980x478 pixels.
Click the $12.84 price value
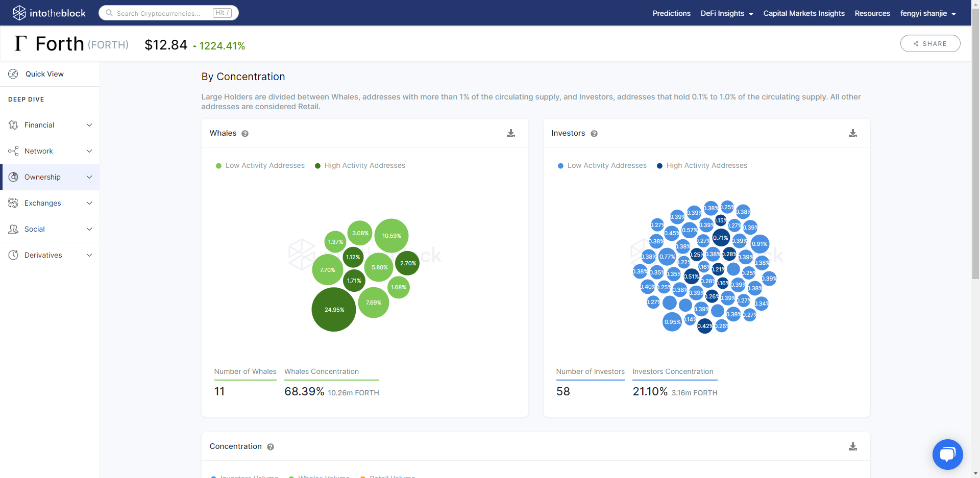click(166, 45)
